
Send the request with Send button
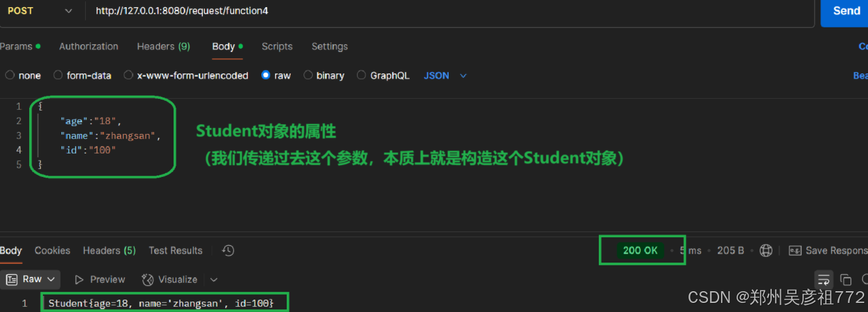coord(845,11)
